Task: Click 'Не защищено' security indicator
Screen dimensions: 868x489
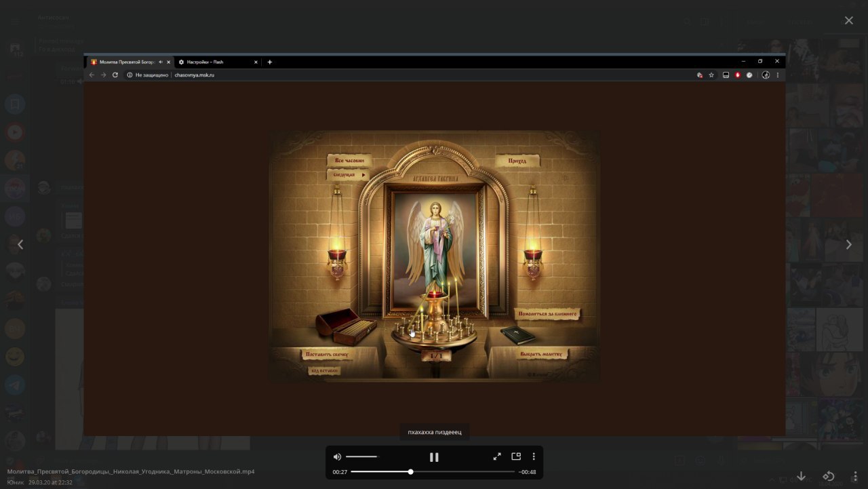Action: point(147,75)
